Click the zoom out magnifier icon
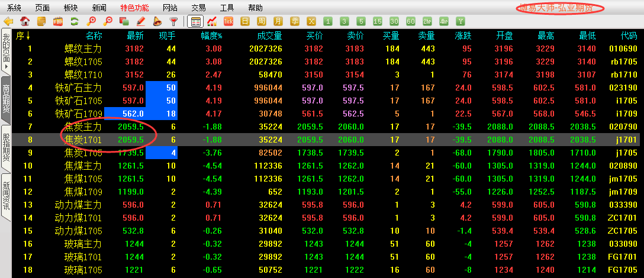This screenshot has width=644, height=278. tap(108, 21)
